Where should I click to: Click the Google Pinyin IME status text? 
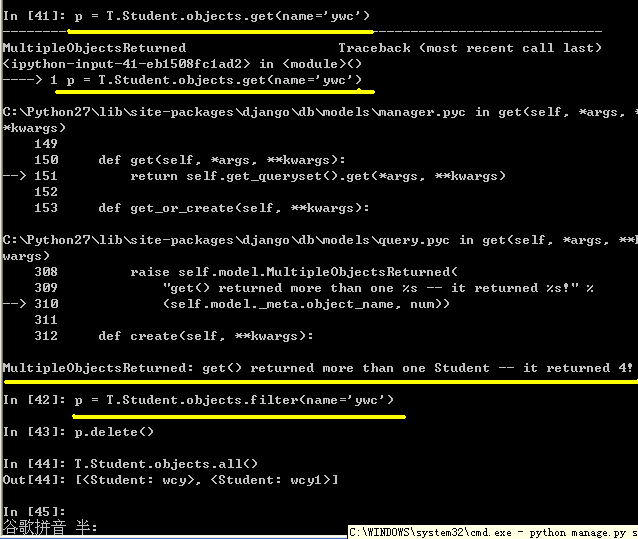coord(50,527)
